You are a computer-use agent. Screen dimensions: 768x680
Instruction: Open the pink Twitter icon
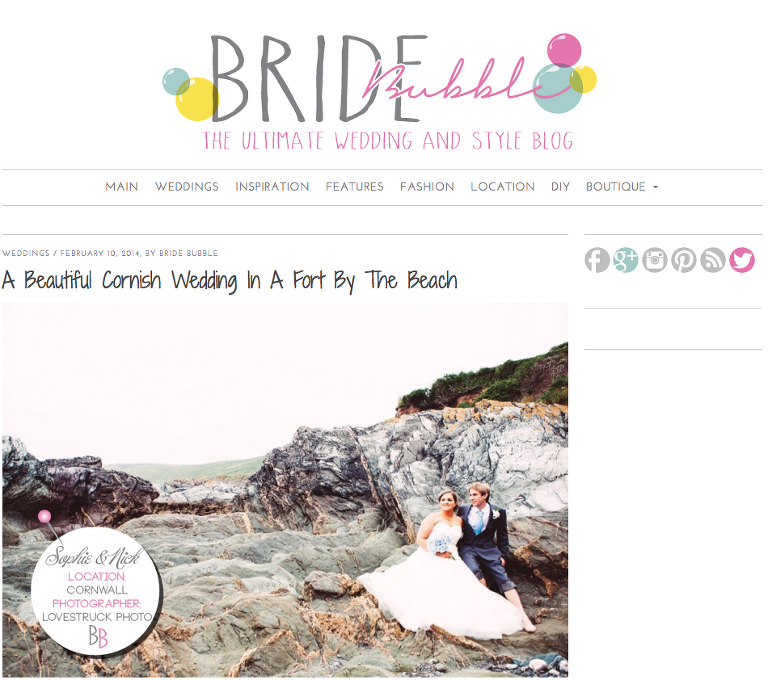742,260
